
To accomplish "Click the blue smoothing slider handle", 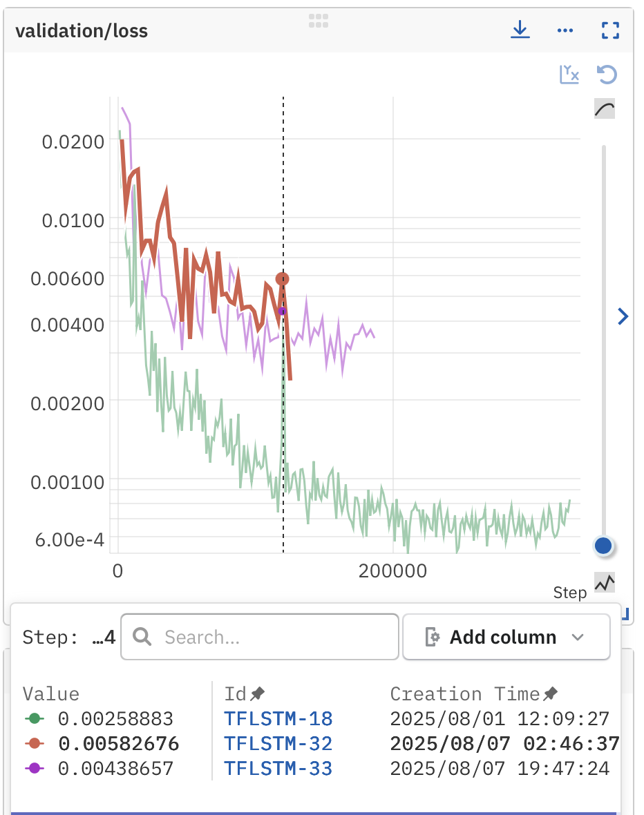I will (x=603, y=546).
